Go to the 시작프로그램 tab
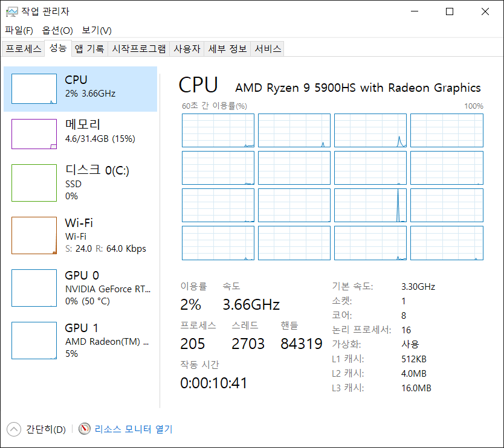Viewport: 504px width, 448px height. 139,50
